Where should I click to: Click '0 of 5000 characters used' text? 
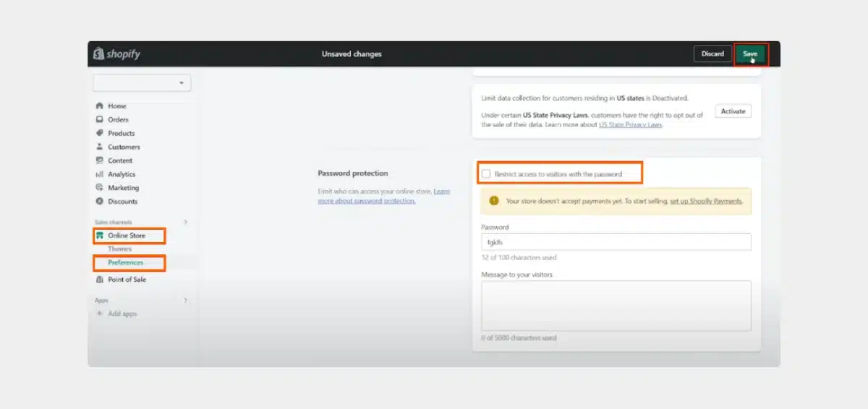coord(519,338)
